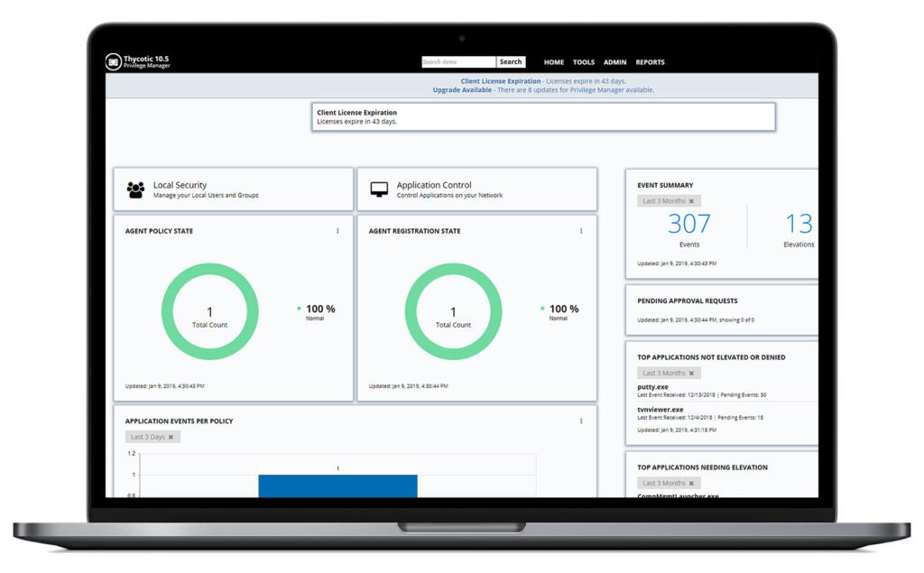Open the Agent Policy State options menu
Screen dimensions: 924x573
pyautogui.click(x=337, y=231)
